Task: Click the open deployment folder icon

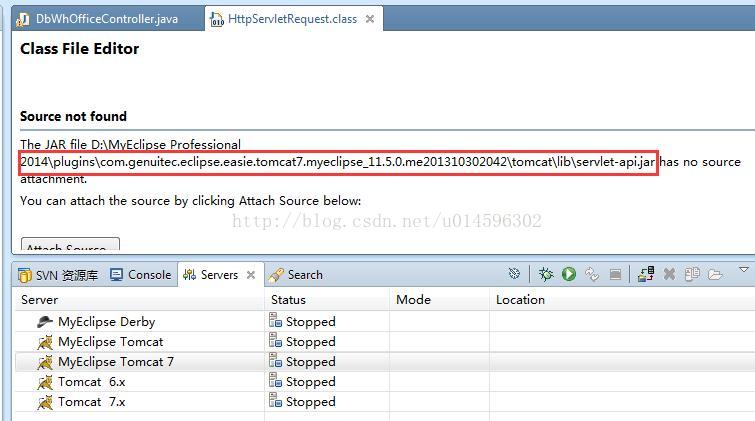Action: click(x=715, y=275)
